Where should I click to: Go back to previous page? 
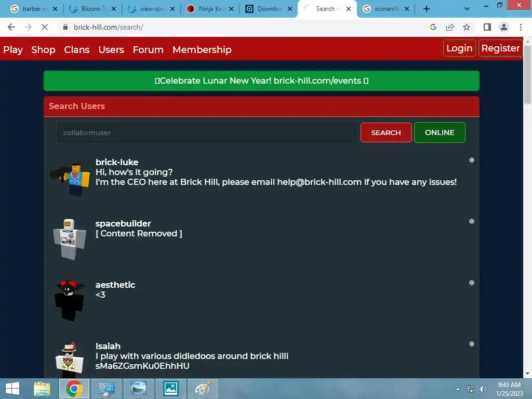click(x=11, y=27)
